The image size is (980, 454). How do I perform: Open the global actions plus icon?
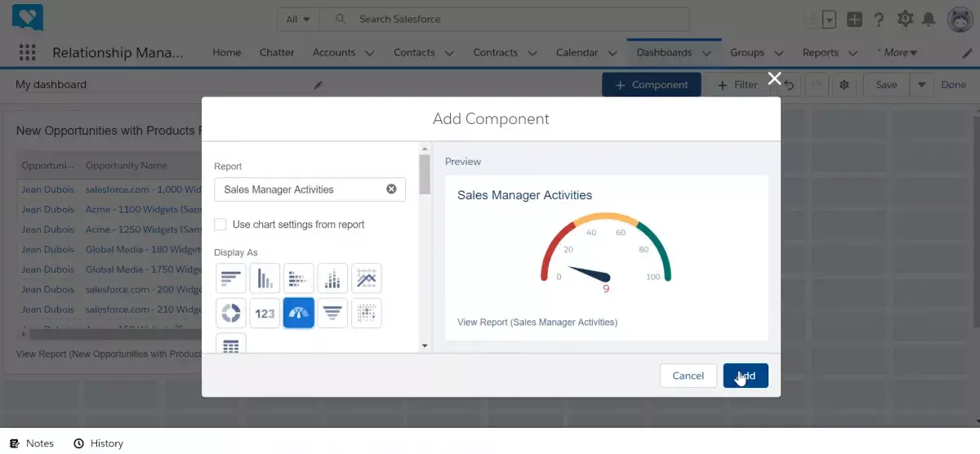854,20
